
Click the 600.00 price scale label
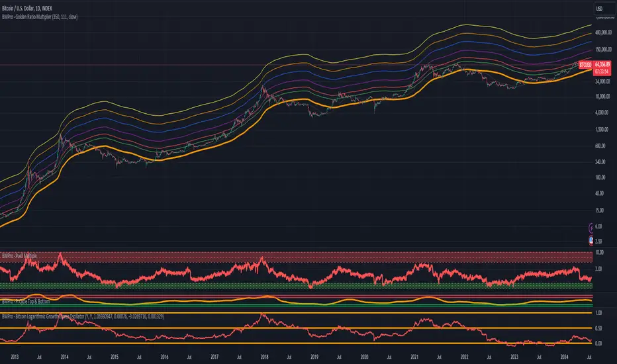click(600, 146)
